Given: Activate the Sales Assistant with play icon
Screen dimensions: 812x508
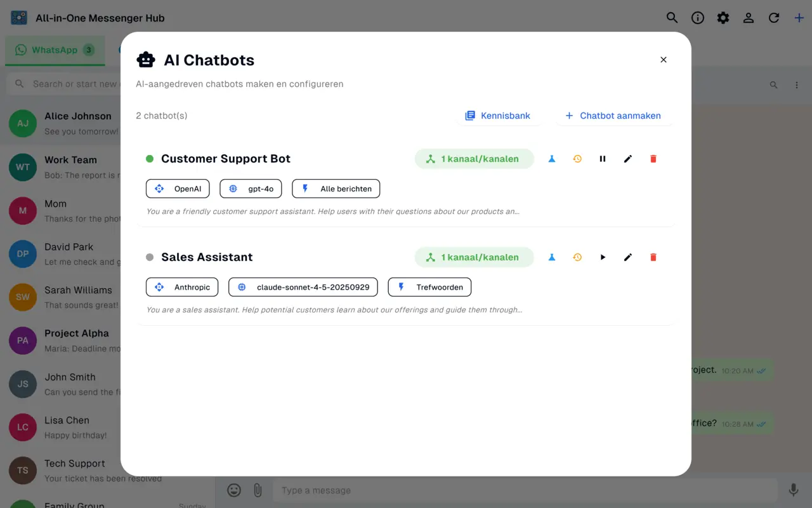Looking at the screenshot, I should tap(603, 257).
